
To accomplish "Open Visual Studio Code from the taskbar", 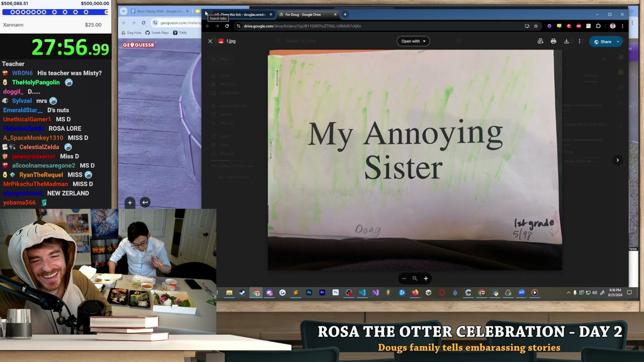I will 362,293.
